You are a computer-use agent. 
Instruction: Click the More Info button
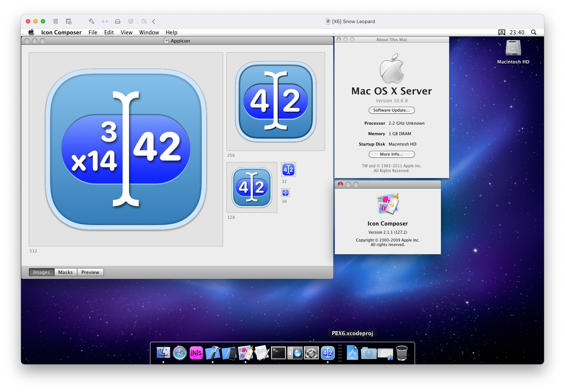pos(392,154)
